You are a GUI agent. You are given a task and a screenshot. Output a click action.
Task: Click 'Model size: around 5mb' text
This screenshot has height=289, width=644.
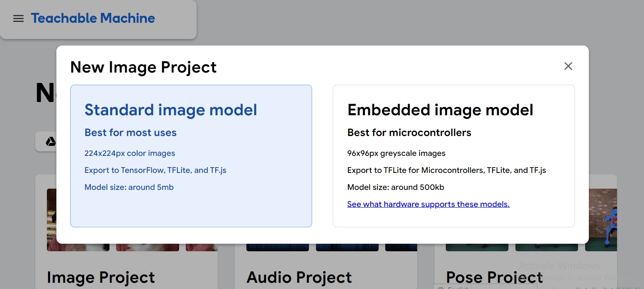129,187
